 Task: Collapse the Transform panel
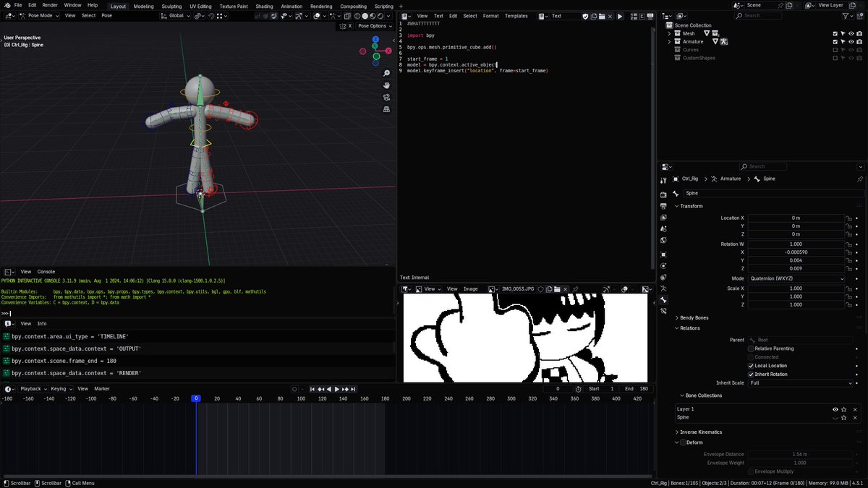(690, 206)
